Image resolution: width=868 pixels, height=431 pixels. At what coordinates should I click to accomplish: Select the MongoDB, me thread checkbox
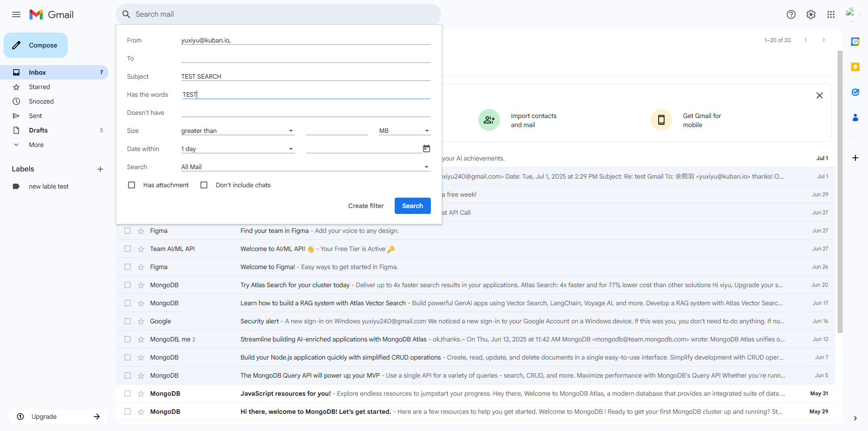[127, 339]
